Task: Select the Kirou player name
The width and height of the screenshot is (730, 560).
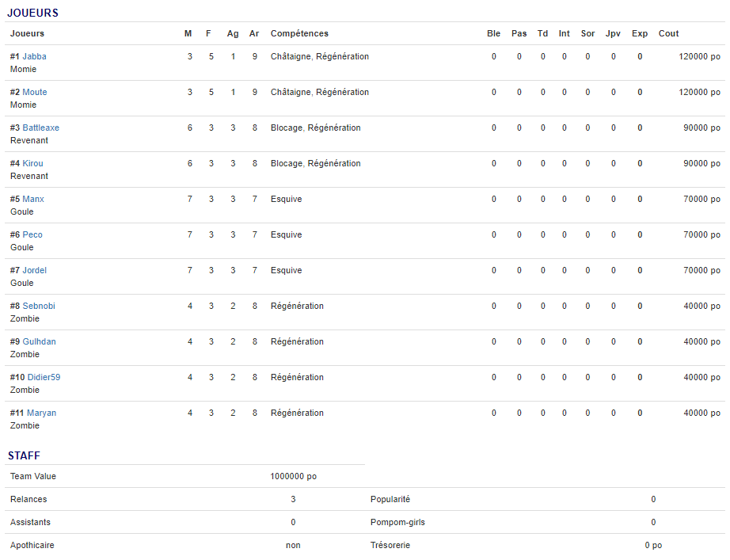Action: pos(32,163)
